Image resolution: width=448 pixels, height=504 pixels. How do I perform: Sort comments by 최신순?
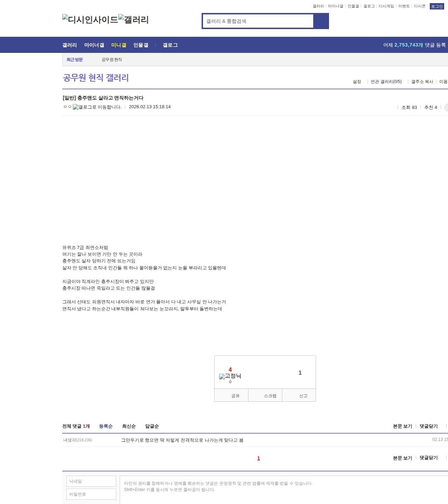(129, 426)
